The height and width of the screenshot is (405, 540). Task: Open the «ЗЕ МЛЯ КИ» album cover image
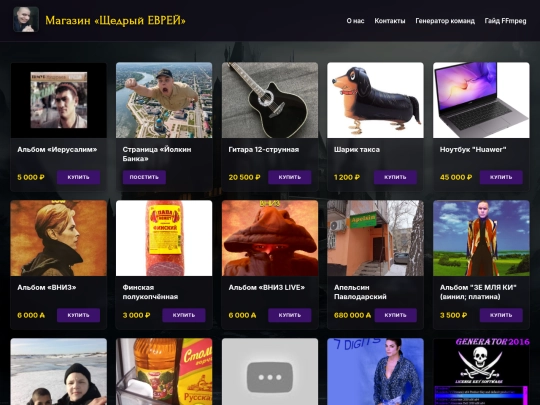(x=481, y=238)
